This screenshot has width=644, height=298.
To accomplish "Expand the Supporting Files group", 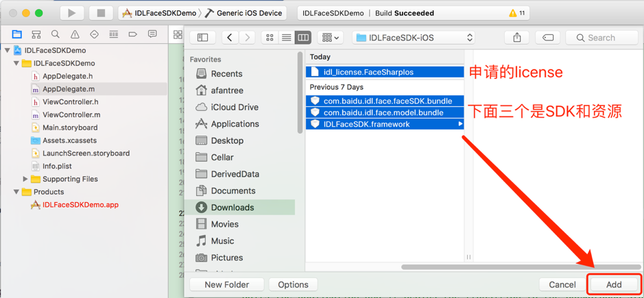I will tap(25, 179).
